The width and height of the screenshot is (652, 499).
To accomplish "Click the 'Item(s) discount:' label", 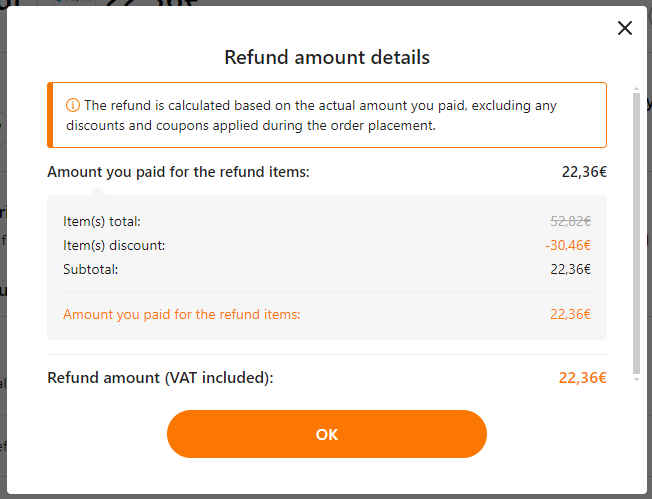I will pos(114,245).
